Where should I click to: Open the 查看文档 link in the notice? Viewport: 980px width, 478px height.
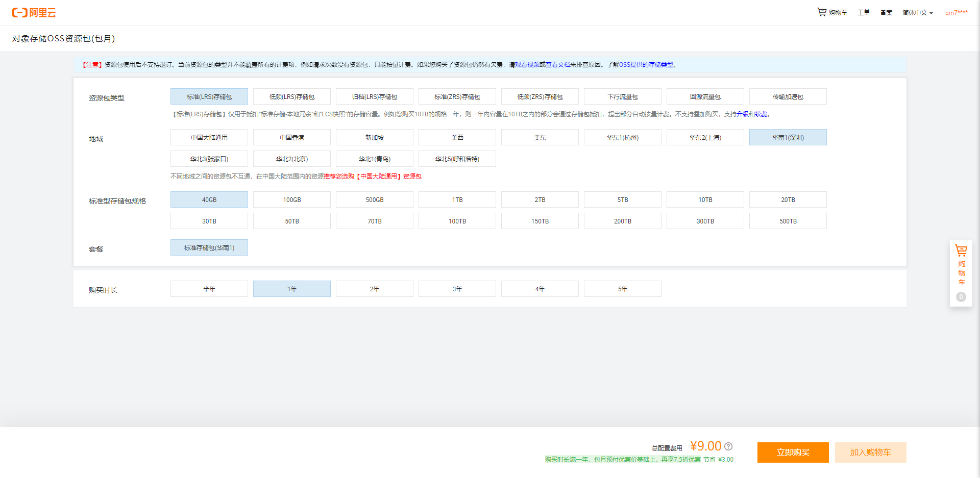tap(557, 65)
